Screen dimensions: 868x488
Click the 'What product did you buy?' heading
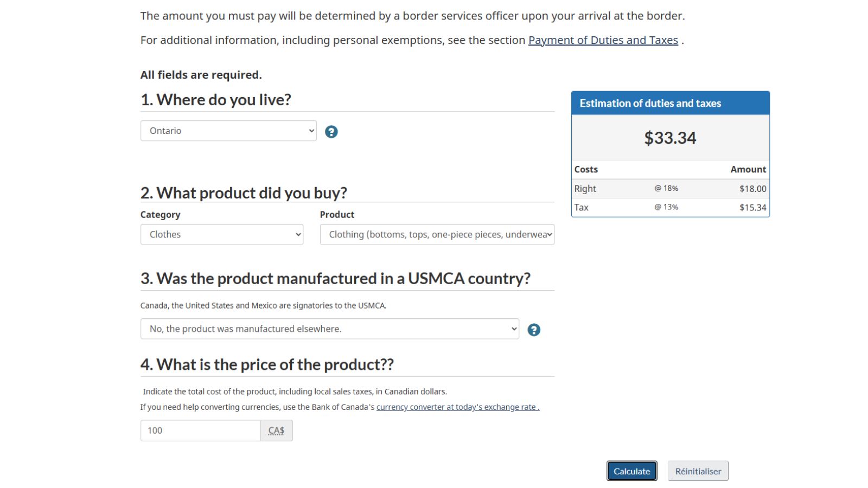244,193
